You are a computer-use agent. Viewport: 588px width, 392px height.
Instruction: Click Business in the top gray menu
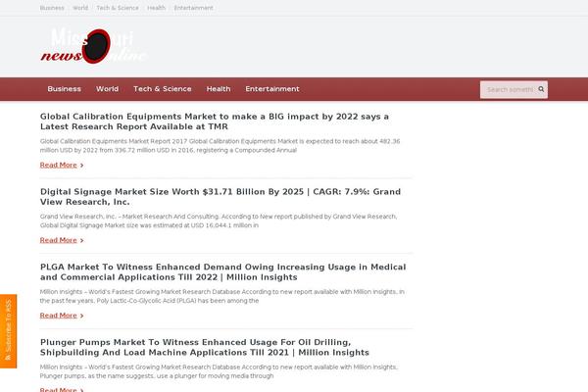point(52,8)
